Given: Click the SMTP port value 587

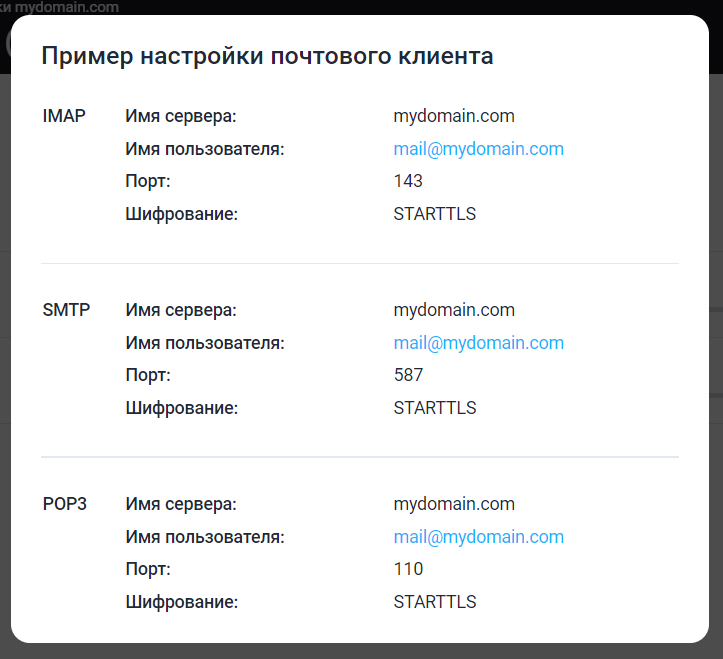Looking at the screenshot, I should tap(408, 375).
